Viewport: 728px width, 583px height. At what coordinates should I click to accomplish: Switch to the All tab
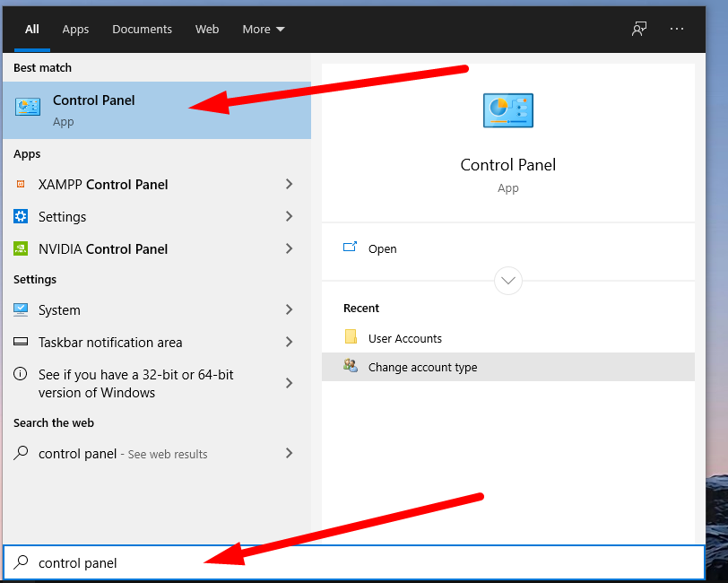[x=32, y=30]
